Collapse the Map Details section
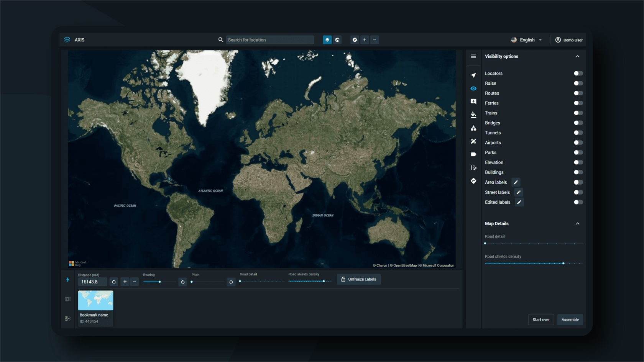 coord(578,224)
